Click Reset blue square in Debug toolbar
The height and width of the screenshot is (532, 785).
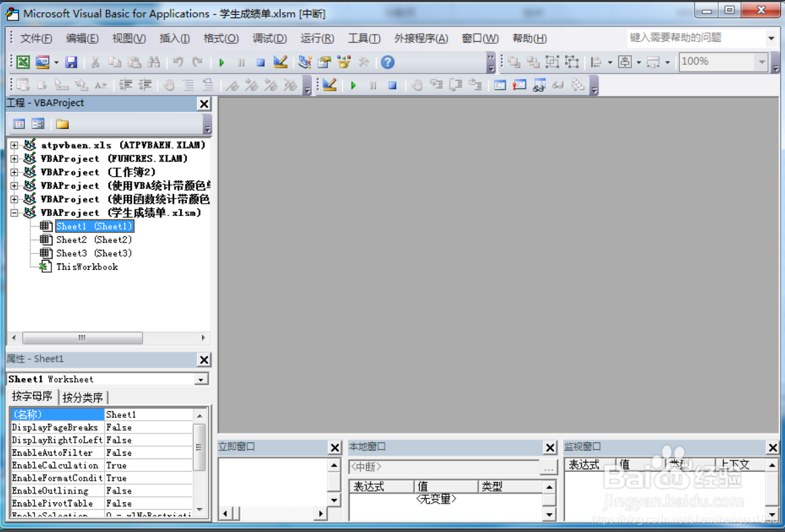[x=393, y=85]
